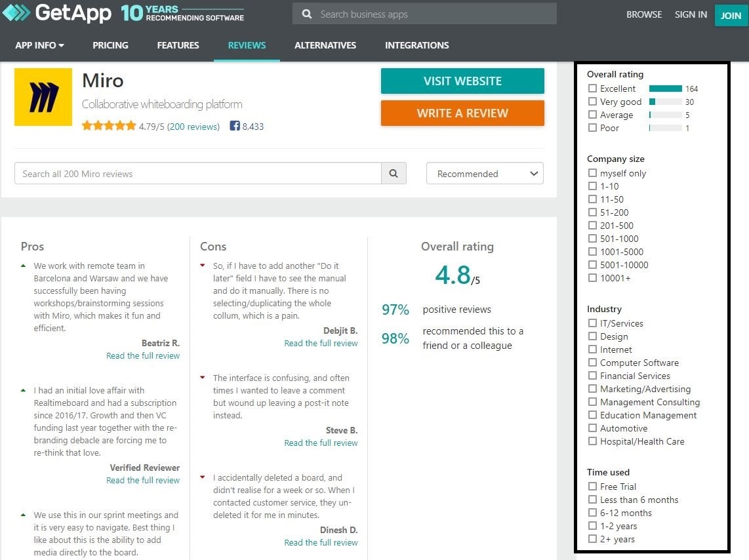Click the five-star rating icons
Image resolution: width=749 pixels, height=560 pixels.
[x=109, y=125]
